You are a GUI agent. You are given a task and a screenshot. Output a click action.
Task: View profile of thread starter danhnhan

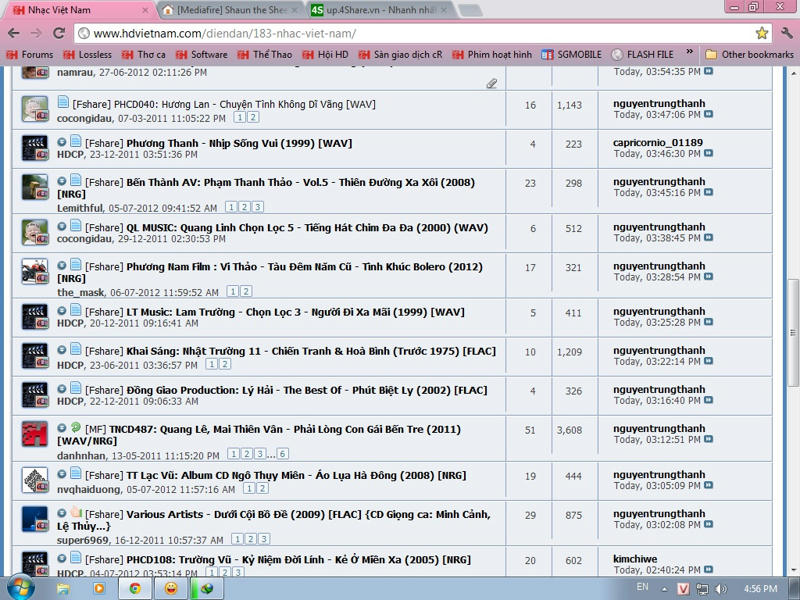tap(82, 456)
